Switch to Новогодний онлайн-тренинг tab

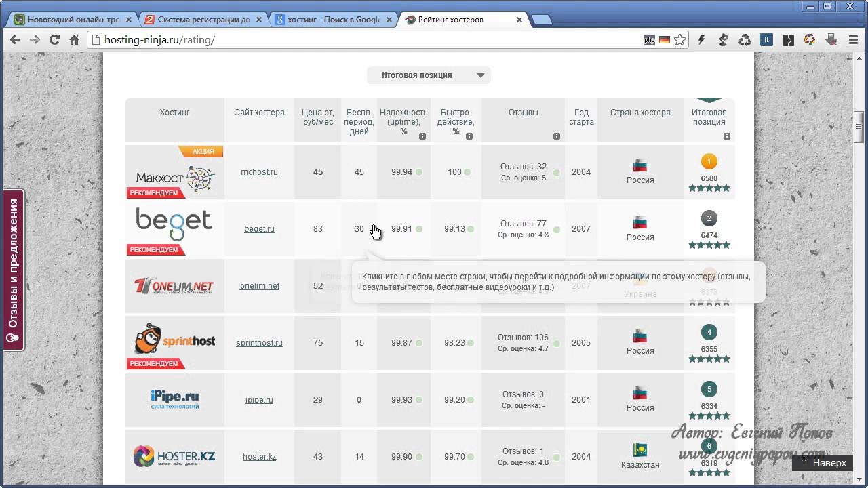(73, 20)
